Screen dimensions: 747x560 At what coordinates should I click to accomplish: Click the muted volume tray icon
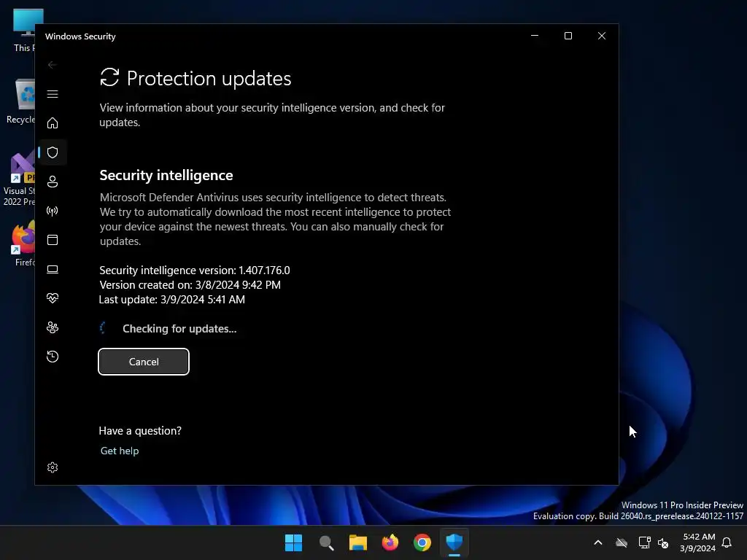point(662,542)
